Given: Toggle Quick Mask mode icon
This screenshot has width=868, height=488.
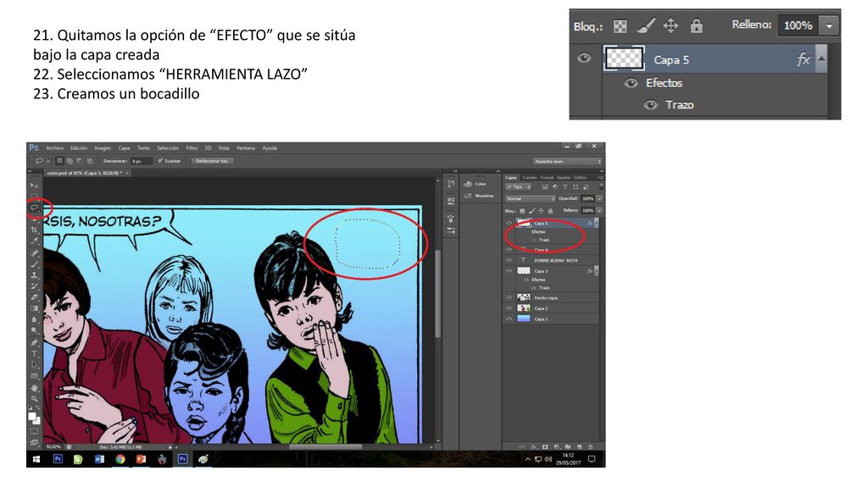Looking at the screenshot, I should [x=34, y=431].
